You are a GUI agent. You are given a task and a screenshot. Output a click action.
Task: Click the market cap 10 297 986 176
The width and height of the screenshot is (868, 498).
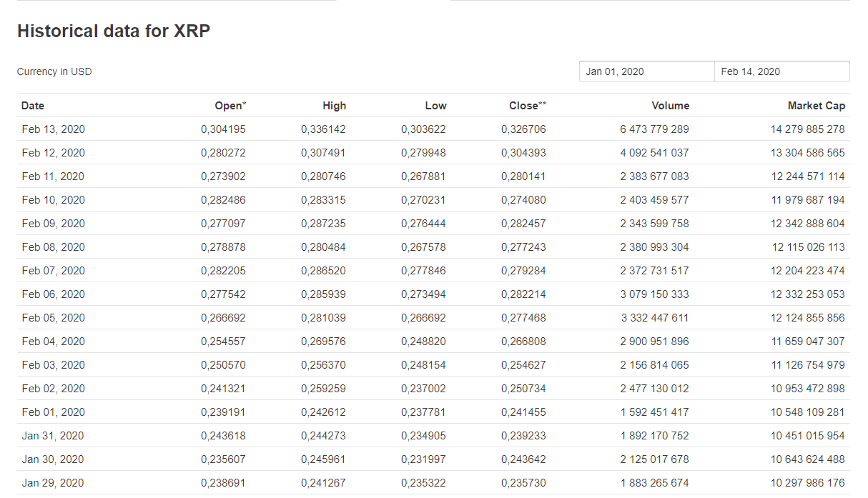[808, 483]
